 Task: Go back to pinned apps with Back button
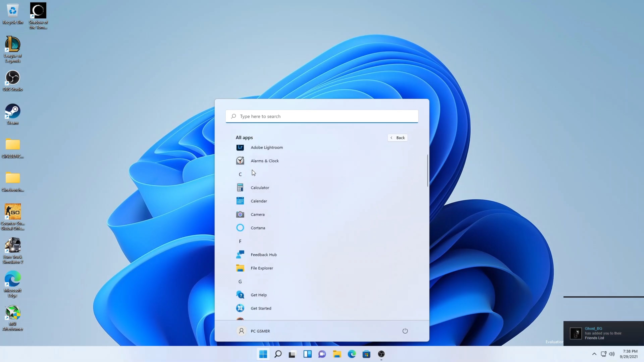pyautogui.click(x=397, y=138)
